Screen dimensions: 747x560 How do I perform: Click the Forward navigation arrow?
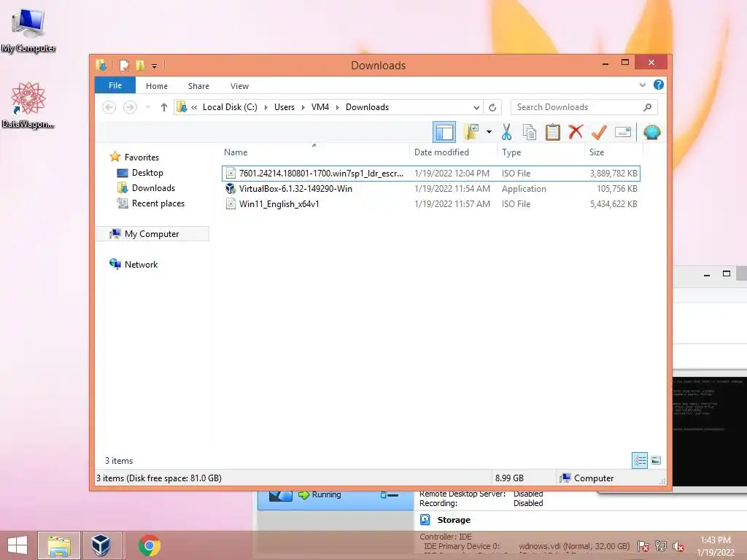pyautogui.click(x=130, y=107)
